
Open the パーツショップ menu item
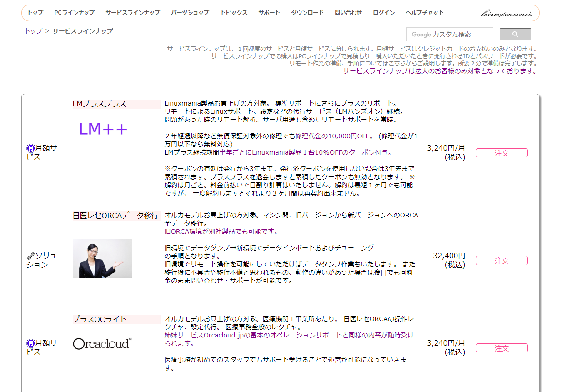click(190, 13)
